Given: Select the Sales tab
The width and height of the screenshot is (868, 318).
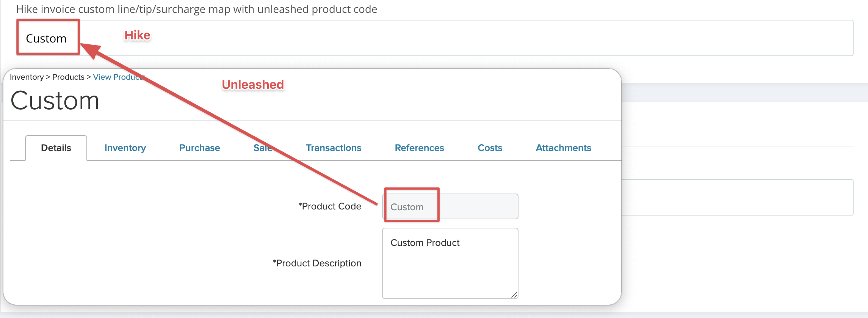Looking at the screenshot, I should (x=262, y=148).
